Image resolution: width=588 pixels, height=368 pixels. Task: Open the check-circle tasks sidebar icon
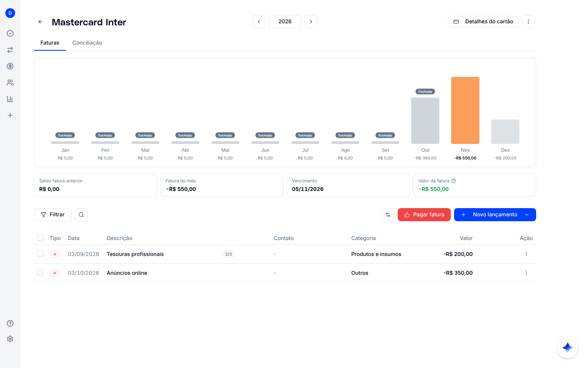click(10, 34)
